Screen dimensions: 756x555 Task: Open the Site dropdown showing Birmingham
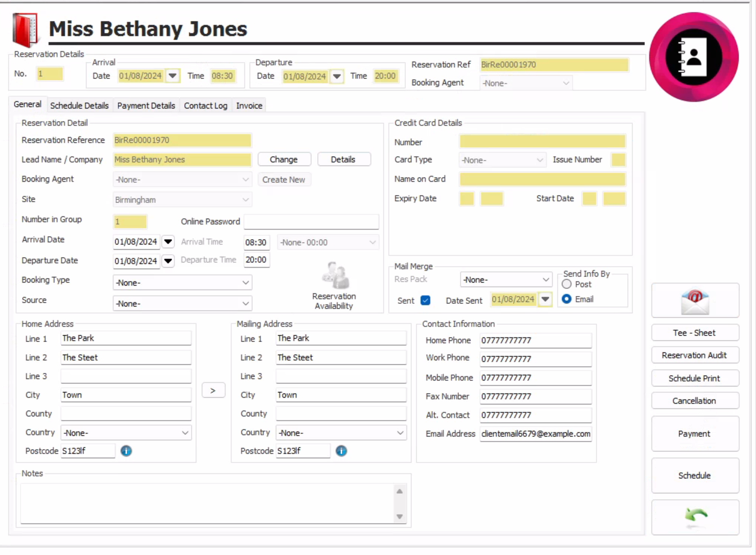pyautogui.click(x=182, y=200)
